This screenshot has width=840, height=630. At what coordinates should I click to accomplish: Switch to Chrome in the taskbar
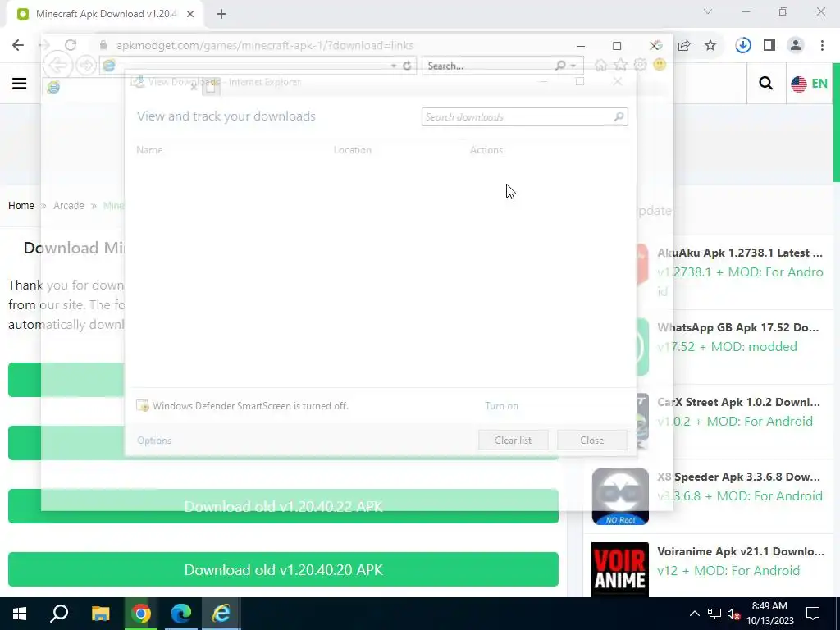(141, 614)
